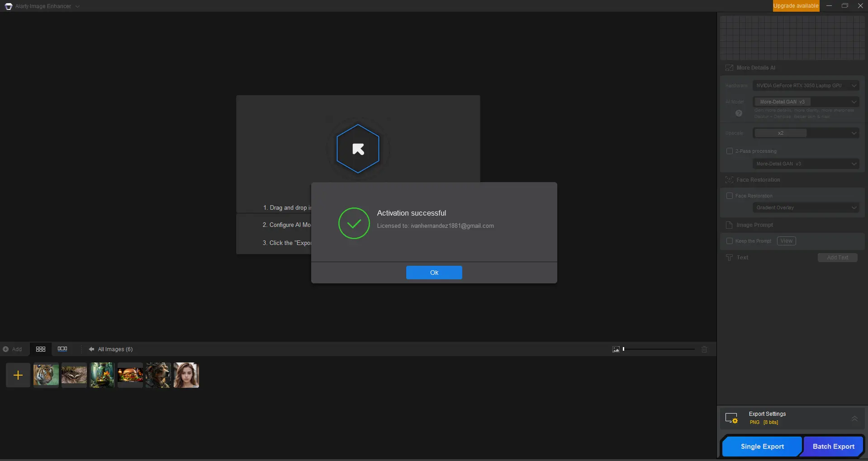The image size is (868, 461).
Task: Click the back arrow beside All Images
Action: click(91, 349)
